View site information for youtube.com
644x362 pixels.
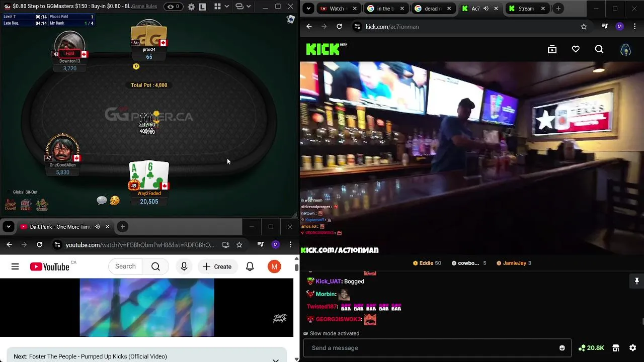click(x=57, y=245)
